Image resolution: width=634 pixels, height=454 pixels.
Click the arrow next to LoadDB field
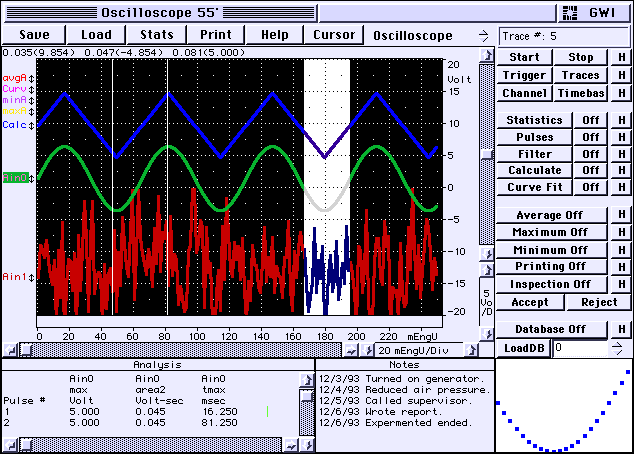pyautogui.click(x=617, y=347)
